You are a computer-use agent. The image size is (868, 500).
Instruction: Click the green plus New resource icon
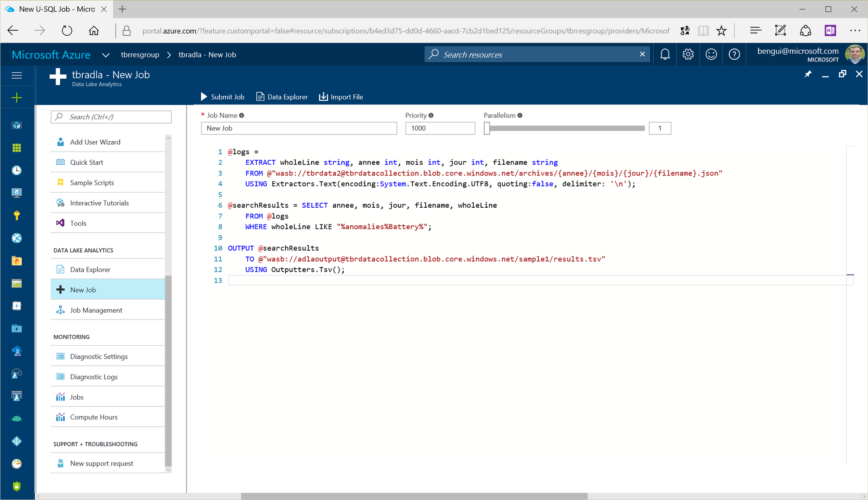tap(17, 98)
